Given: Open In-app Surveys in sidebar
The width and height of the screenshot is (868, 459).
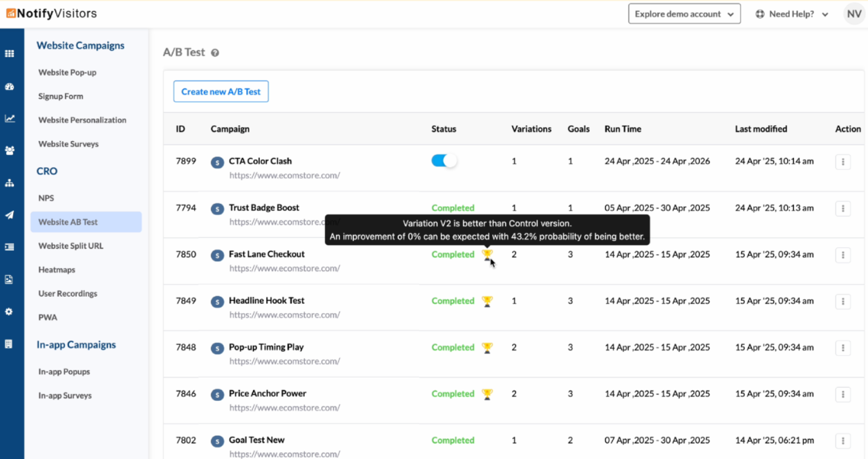Looking at the screenshot, I should coord(65,395).
